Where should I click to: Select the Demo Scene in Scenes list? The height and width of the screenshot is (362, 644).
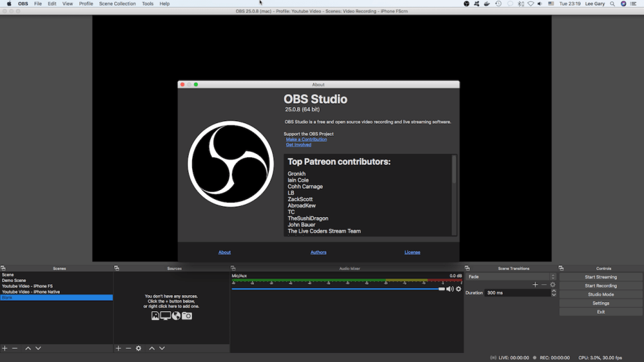[x=14, y=281]
